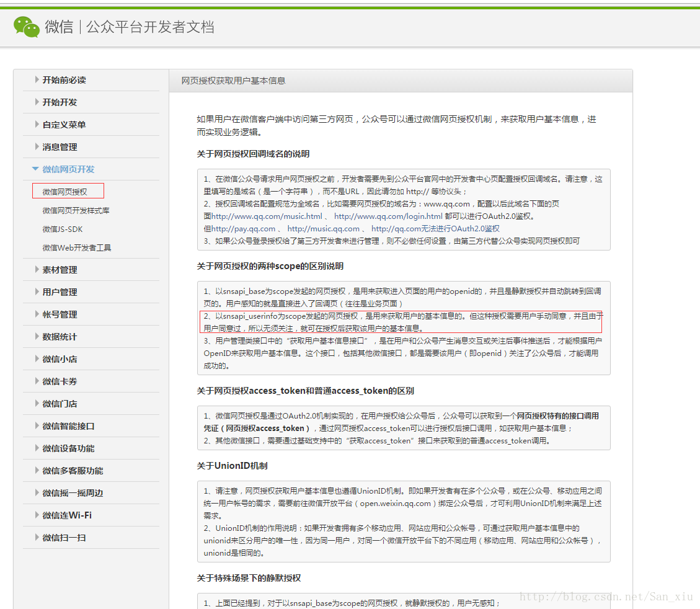Click heading 关于网页授权的两种scope的区别说明

[270, 266]
